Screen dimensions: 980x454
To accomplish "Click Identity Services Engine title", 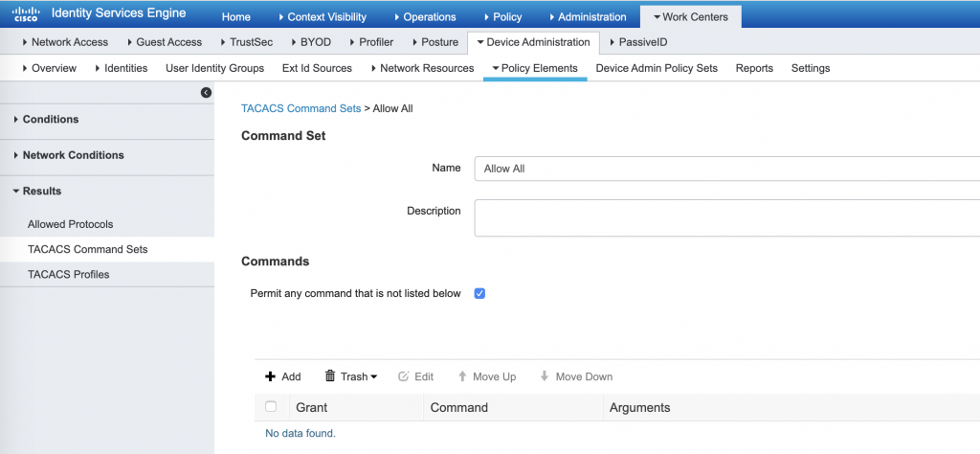I will 119,13.
